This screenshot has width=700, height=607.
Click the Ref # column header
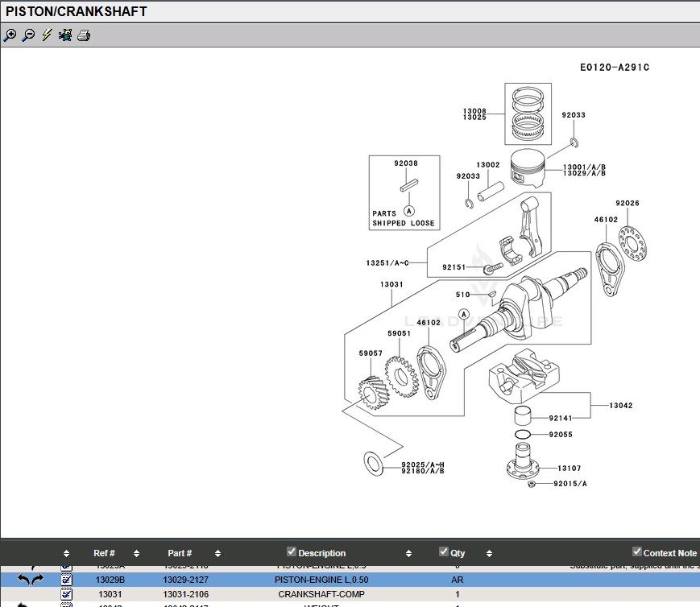[x=104, y=553]
